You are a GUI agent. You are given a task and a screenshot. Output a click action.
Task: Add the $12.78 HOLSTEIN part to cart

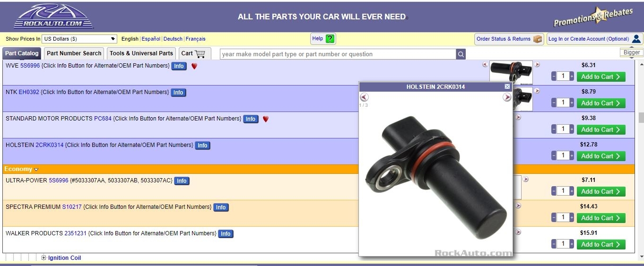[601, 156]
